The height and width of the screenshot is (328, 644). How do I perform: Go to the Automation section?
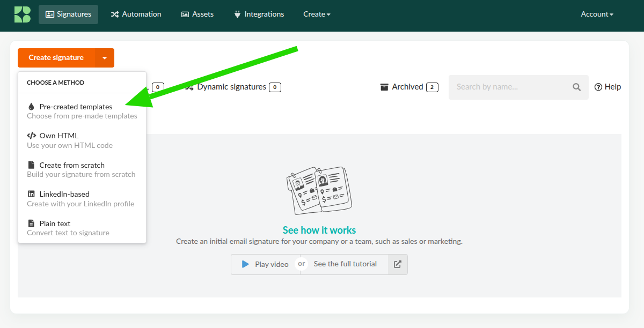pyautogui.click(x=136, y=14)
